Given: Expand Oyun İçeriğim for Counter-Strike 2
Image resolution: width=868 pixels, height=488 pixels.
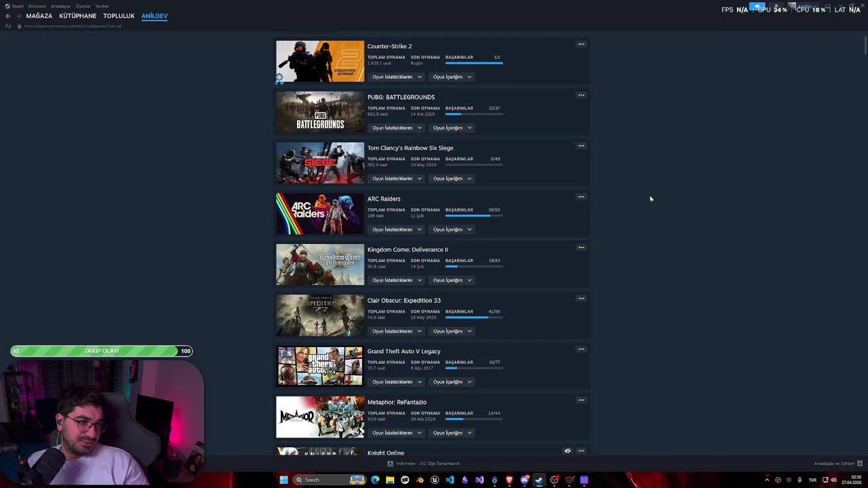Looking at the screenshot, I should pos(452,77).
